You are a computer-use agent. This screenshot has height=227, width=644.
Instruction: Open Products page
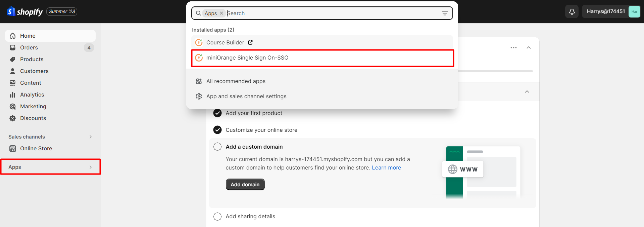click(x=50, y=59)
